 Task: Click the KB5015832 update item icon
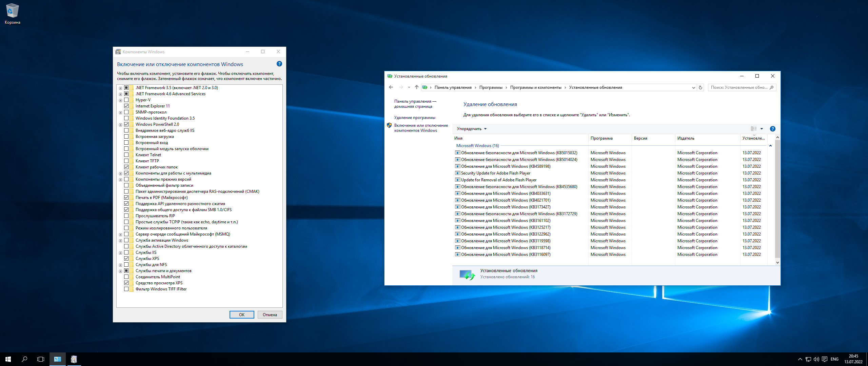pos(458,153)
